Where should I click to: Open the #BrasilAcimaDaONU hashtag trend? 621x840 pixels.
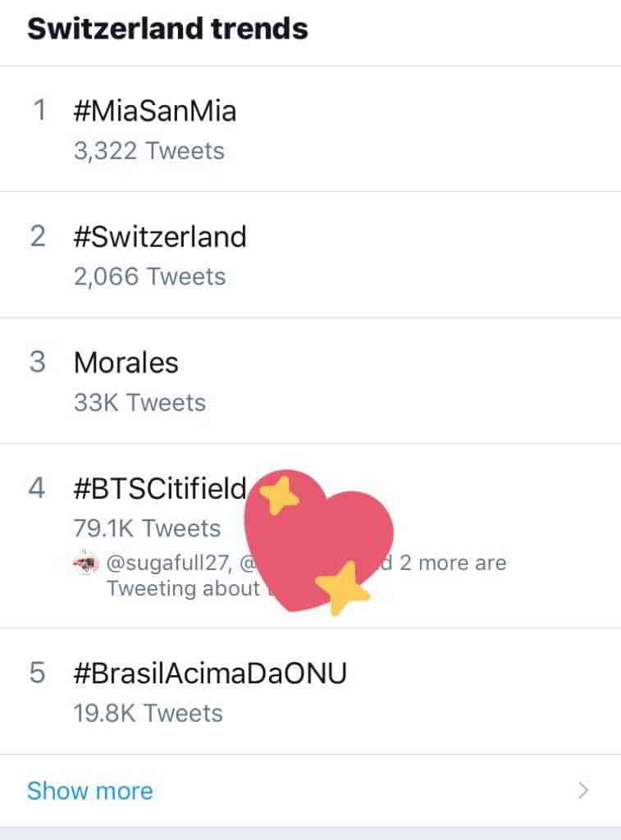coord(210,673)
